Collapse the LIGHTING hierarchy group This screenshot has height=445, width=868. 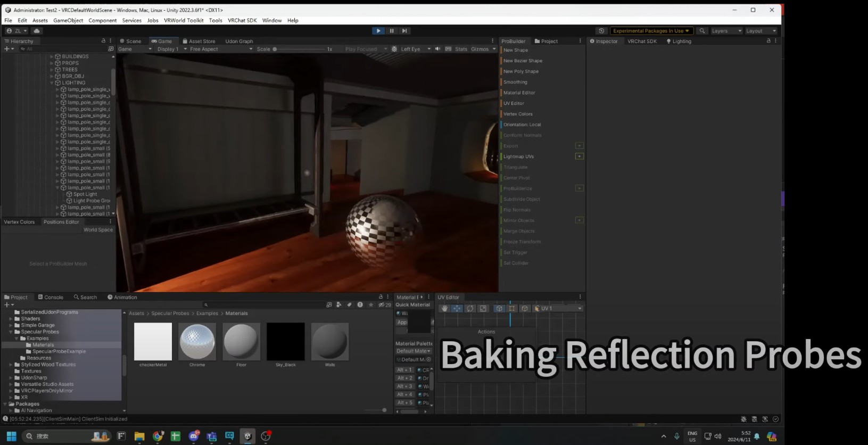coord(52,83)
